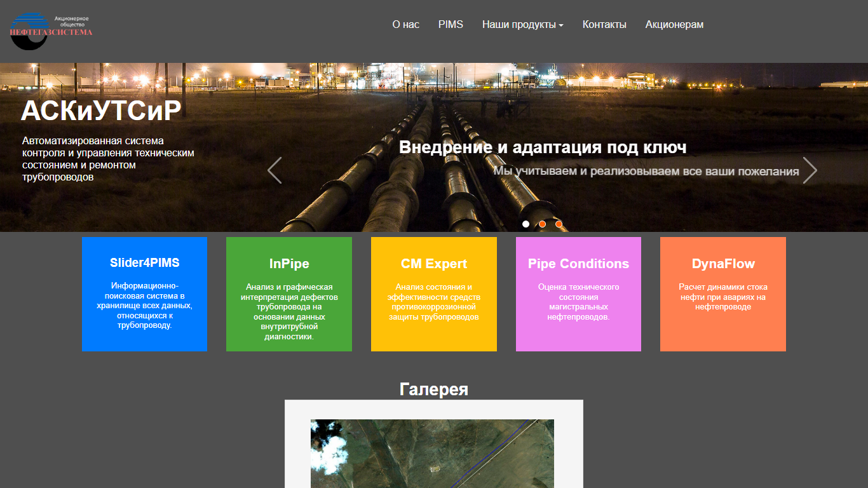Viewport: 868px width, 488px height.
Task: Open the yellow CM Expert product card
Action: tap(434, 294)
